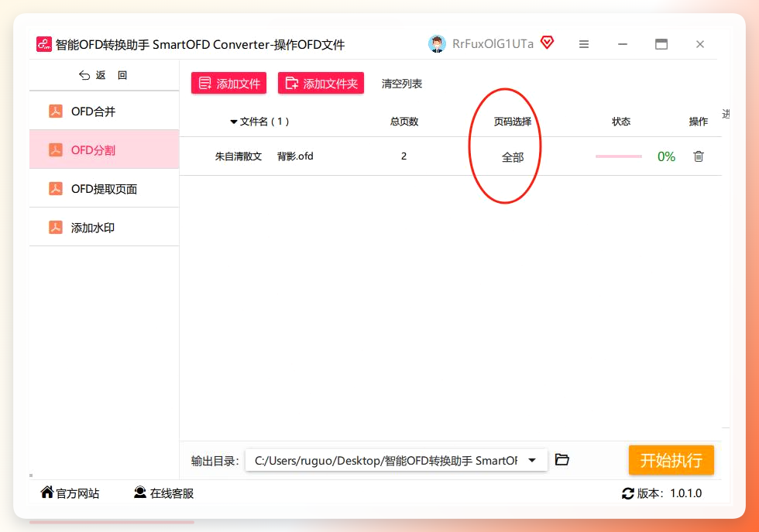Click the 总页数 column header
Image resolution: width=759 pixels, height=532 pixels.
[x=404, y=122]
